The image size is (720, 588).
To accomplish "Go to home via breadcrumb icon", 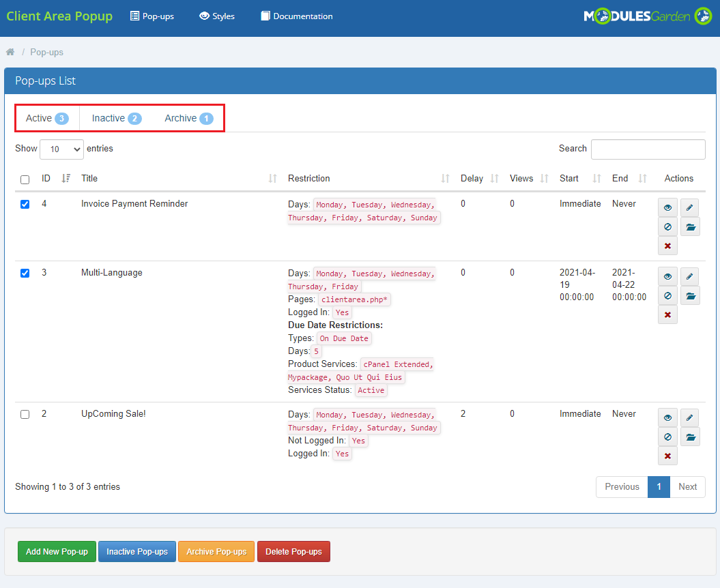I will point(10,52).
